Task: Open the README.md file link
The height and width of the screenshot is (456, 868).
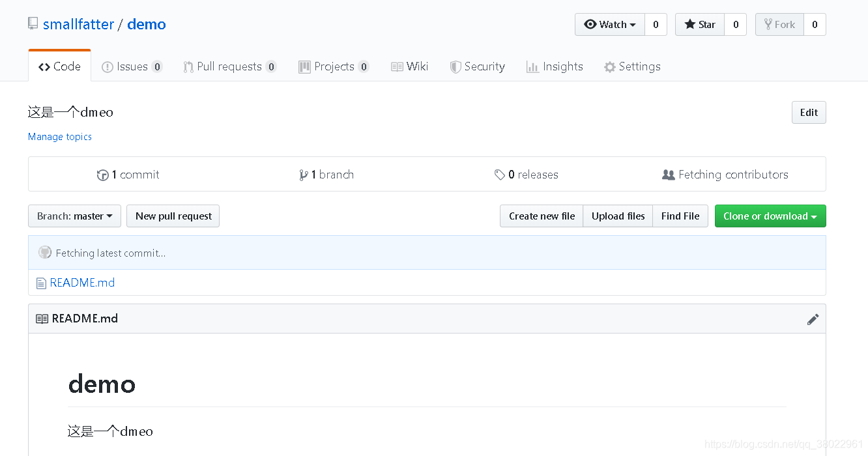Action: tap(82, 283)
